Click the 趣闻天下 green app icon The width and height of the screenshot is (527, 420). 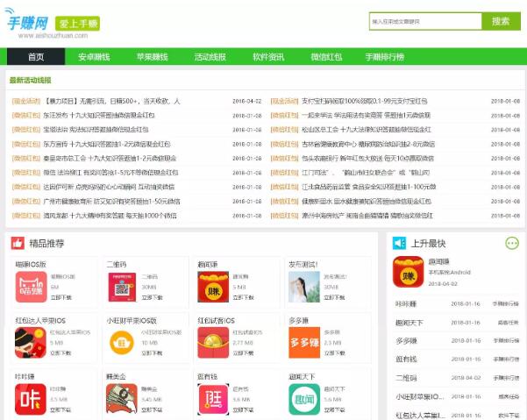(x=303, y=399)
